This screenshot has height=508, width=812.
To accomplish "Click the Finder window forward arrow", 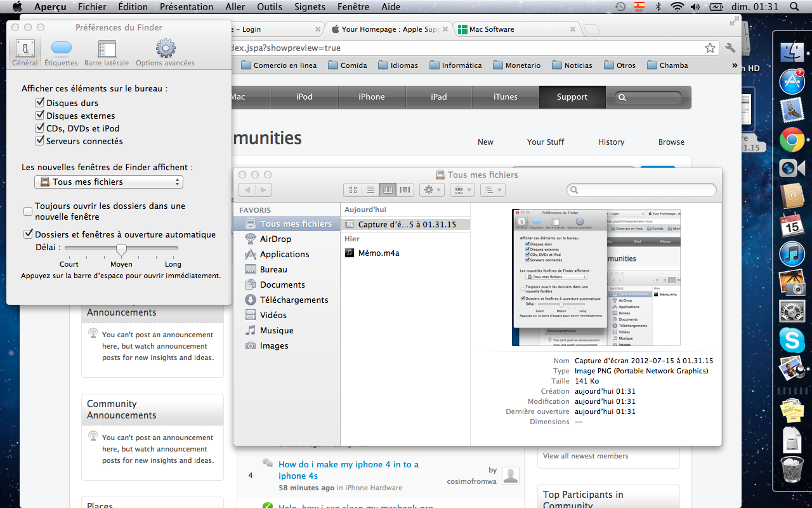I will 264,189.
